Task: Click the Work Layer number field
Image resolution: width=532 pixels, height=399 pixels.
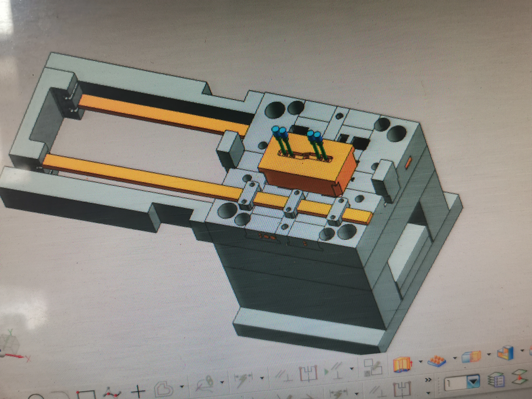Action: (x=456, y=383)
